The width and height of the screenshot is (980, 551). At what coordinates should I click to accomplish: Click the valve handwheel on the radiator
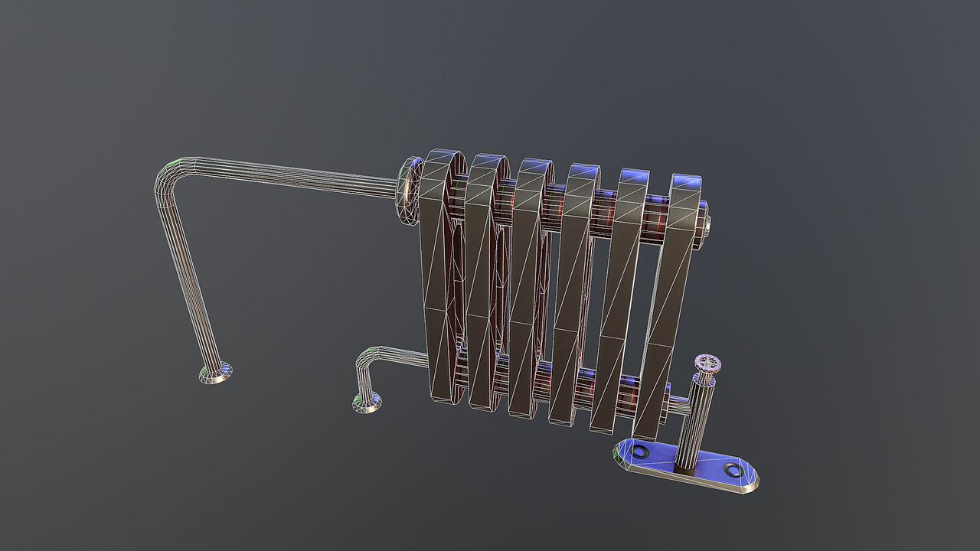(x=709, y=364)
